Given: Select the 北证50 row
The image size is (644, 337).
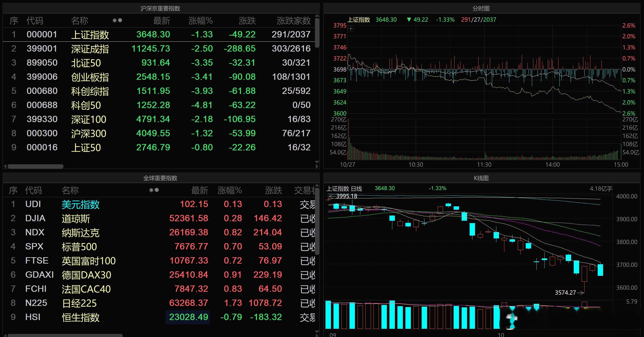Looking at the screenshot, I should click(x=159, y=63).
